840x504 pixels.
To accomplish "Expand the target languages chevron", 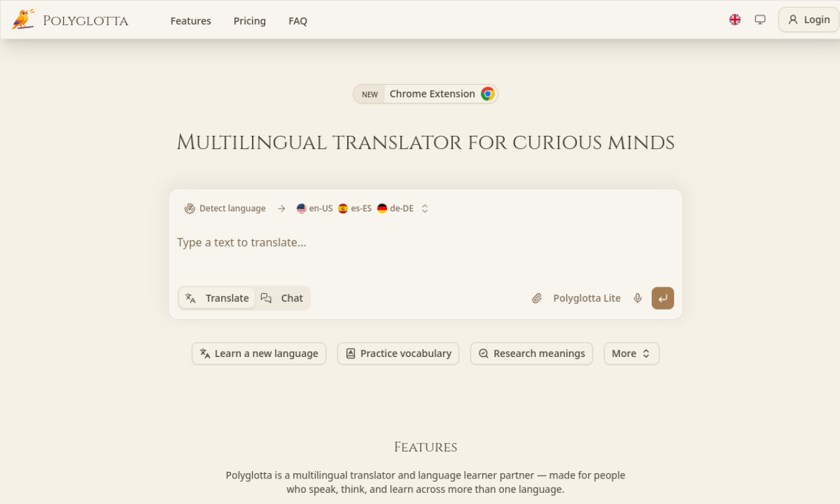I will (x=425, y=208).
